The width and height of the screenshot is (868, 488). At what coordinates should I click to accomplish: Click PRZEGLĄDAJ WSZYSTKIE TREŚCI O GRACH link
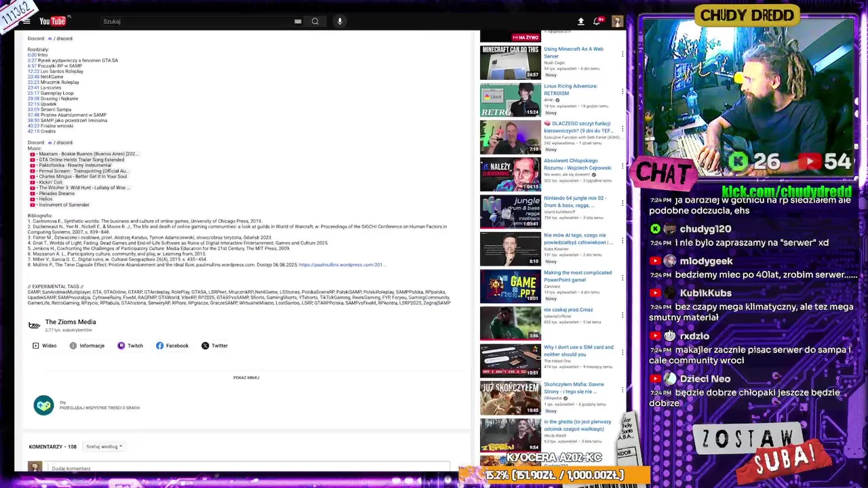100,408
